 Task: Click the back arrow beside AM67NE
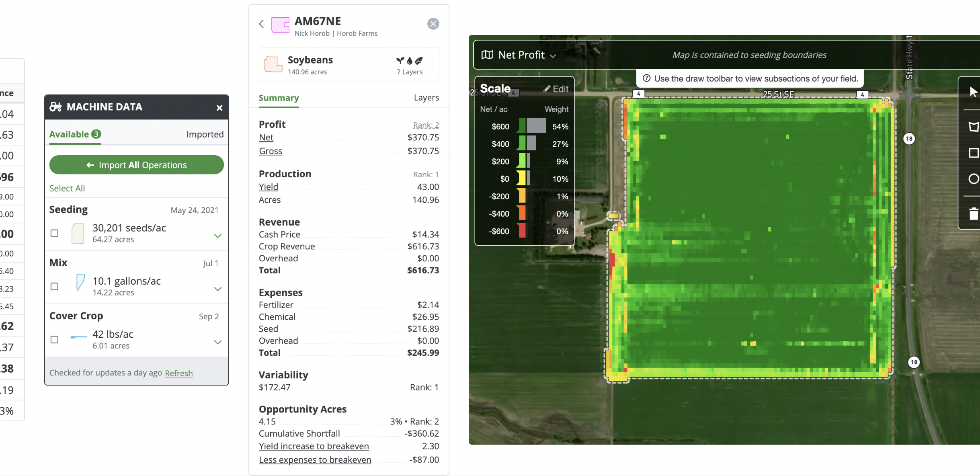point(261,24)
